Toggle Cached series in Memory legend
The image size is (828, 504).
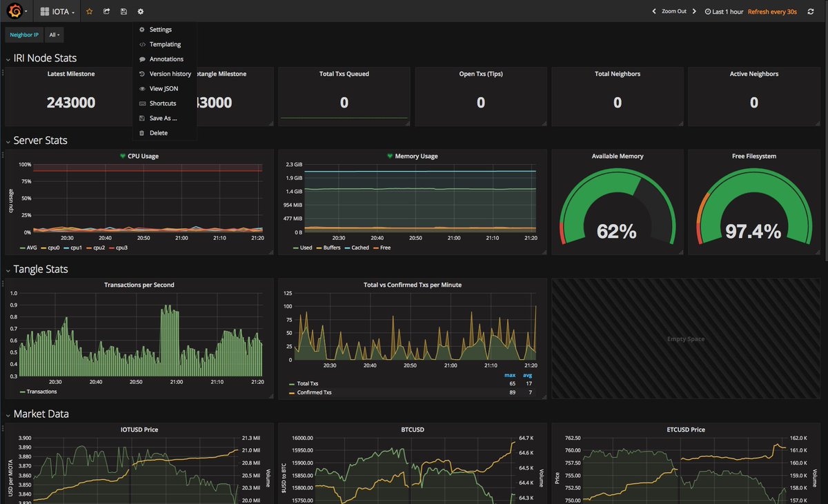(x=357, y=248)
